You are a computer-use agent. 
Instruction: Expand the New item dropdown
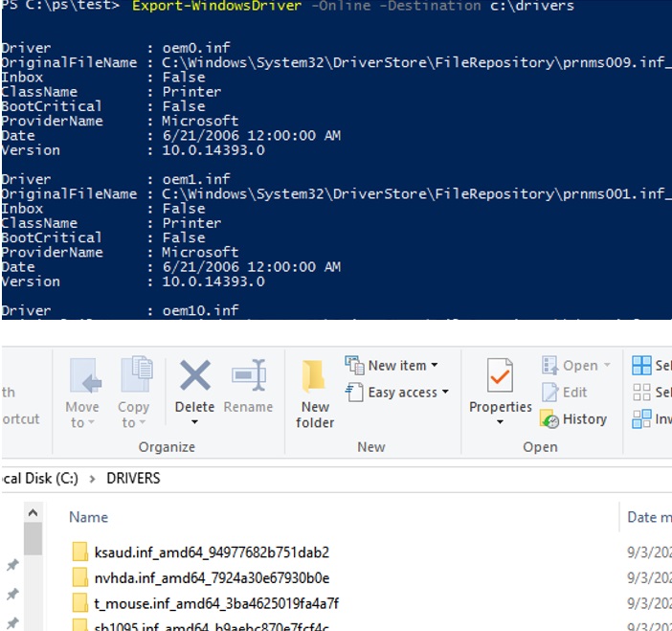tap(392, 366)
